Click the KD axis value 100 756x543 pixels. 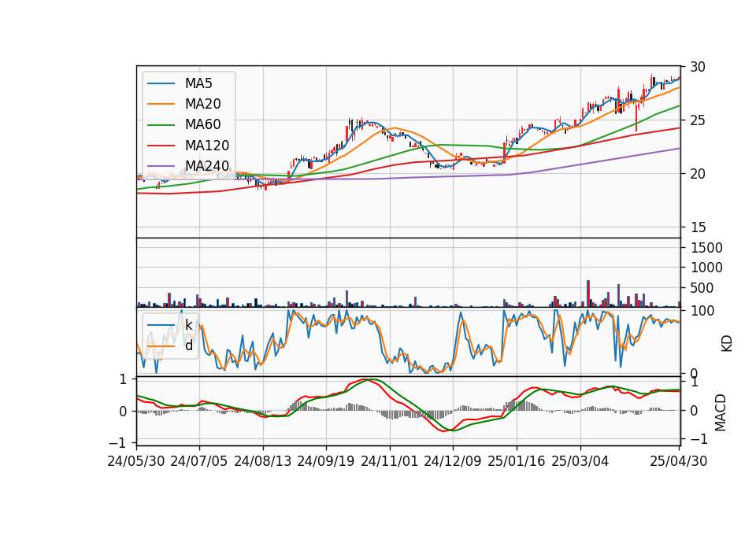coord(702,311)
